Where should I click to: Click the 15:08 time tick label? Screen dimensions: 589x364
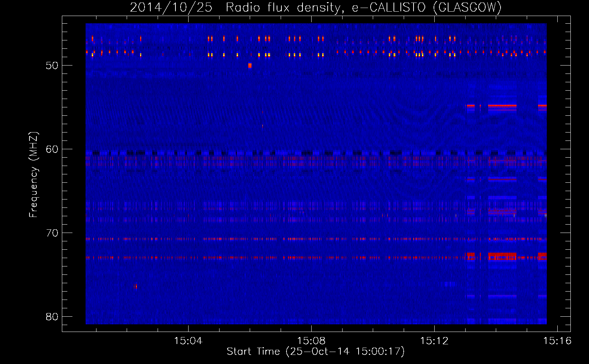pos(311,341)
